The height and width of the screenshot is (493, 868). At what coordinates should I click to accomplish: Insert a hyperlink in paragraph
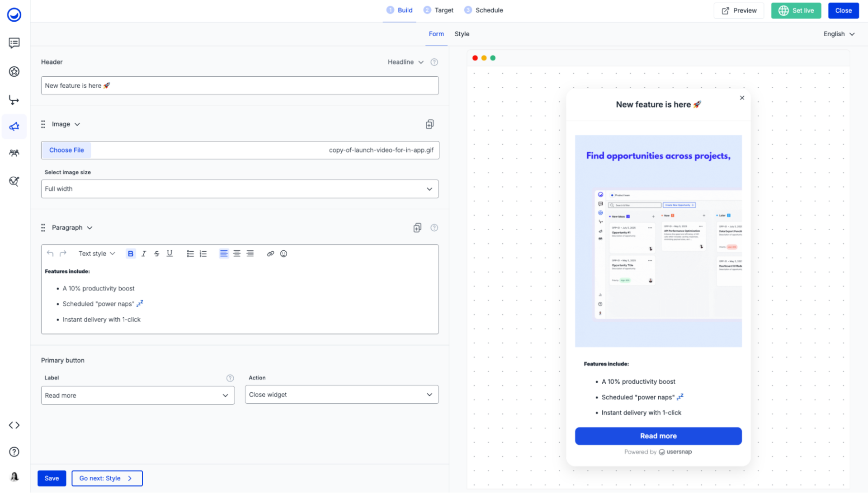270,254
